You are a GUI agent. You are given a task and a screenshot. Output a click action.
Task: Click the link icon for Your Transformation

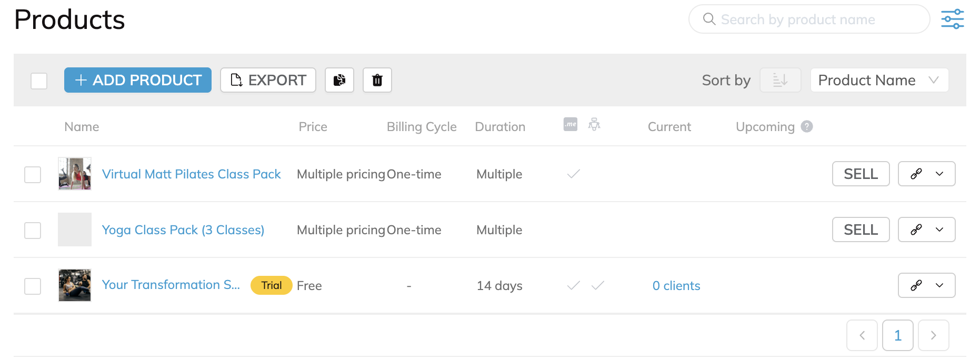tap(916, 285)
